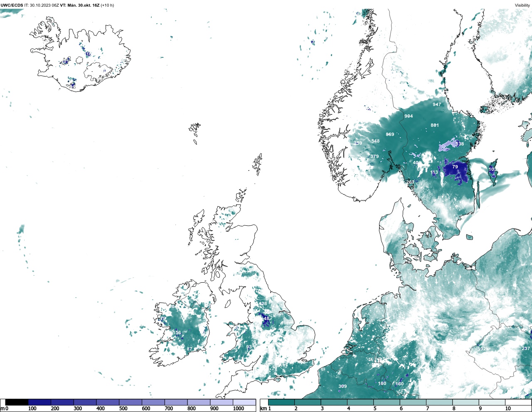This screenshot has width=532, height=412.
Task: Pick the 600–700 m legend swatch
Action: pos(153,402)
